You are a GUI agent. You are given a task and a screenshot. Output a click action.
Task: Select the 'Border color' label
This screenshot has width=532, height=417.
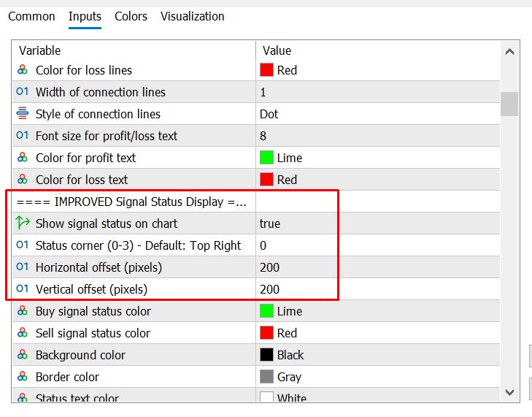68,377
